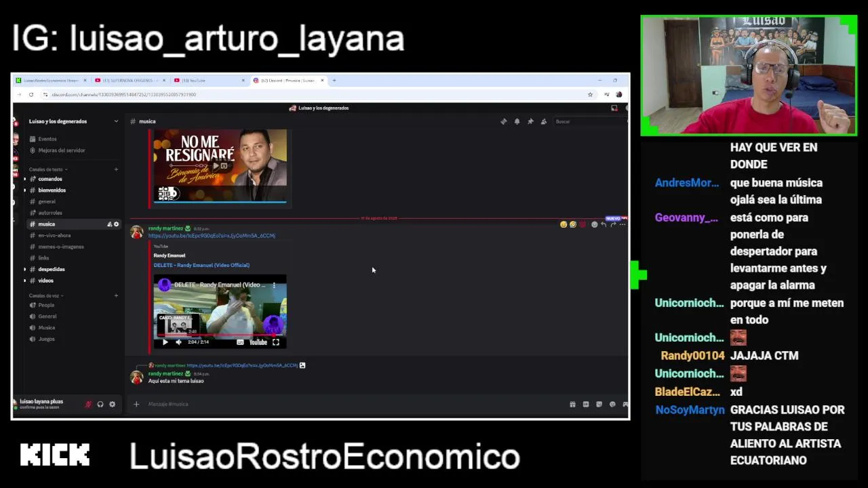
Task: Reload the Discord page
Action: pyautogui.click(x=31, y=94)
